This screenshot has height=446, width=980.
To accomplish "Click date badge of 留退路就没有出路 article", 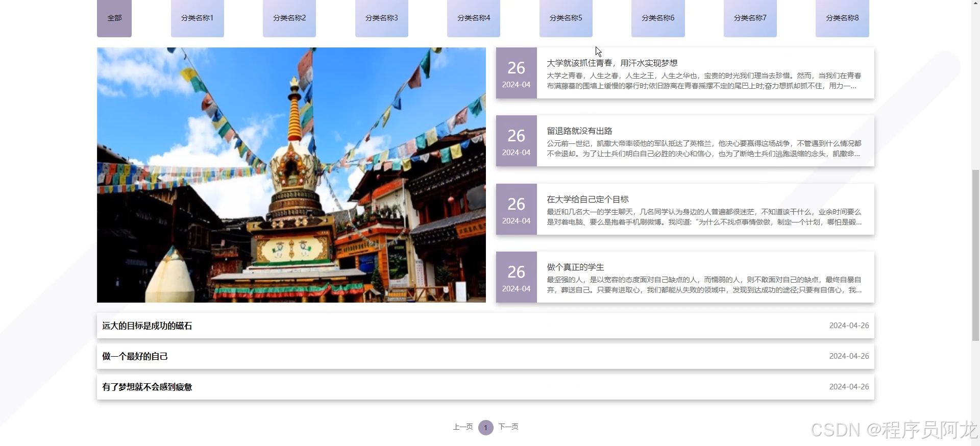I will pos(517,141).
